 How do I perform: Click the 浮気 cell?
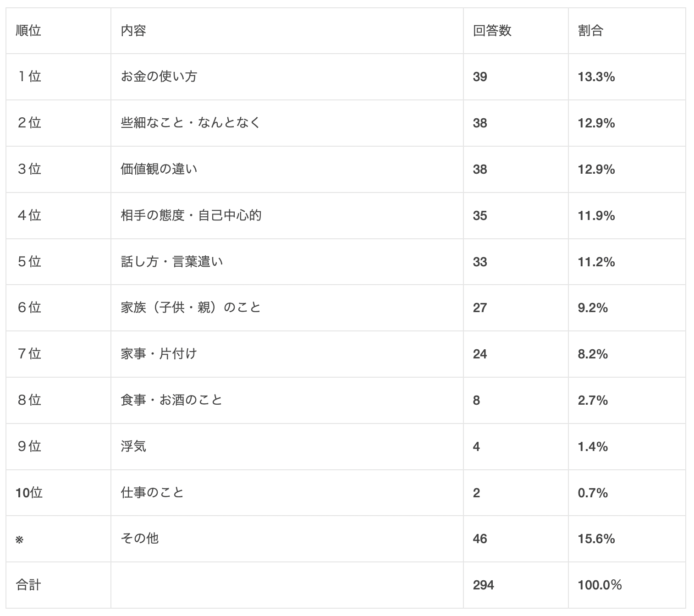133,446
